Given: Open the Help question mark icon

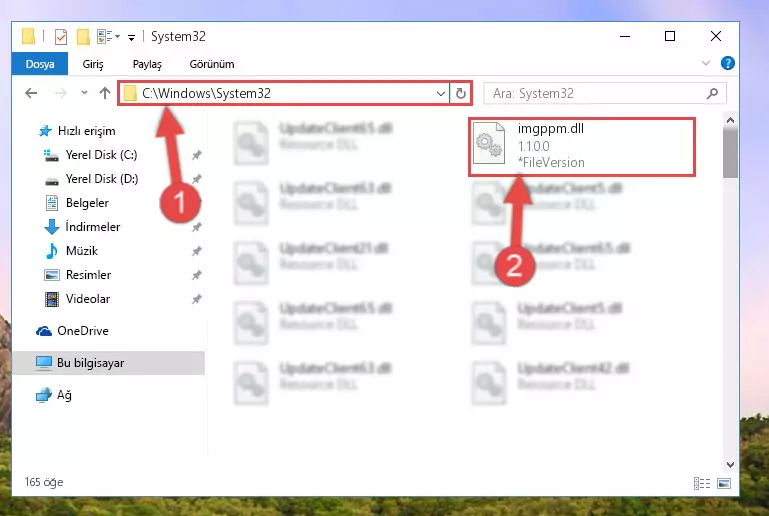Looking at the screenshot, I should [728, 63].
